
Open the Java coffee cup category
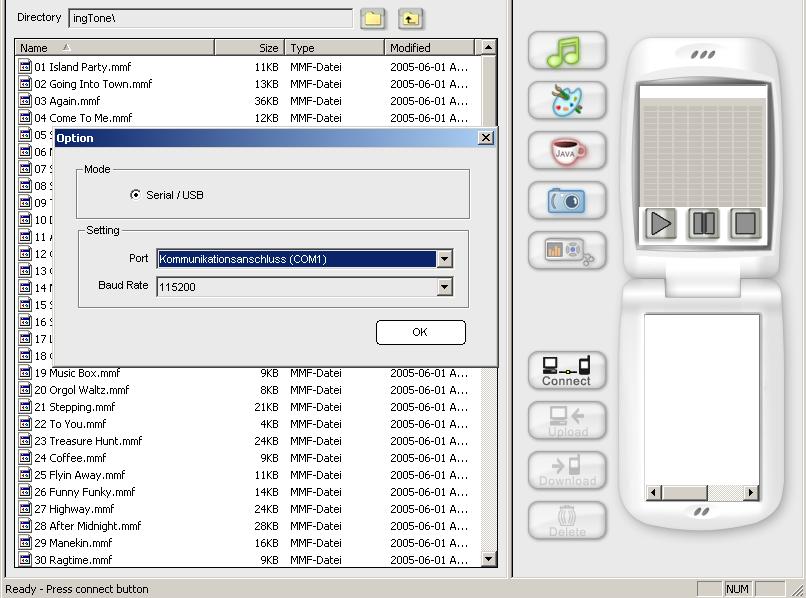[x=567, y=151]
